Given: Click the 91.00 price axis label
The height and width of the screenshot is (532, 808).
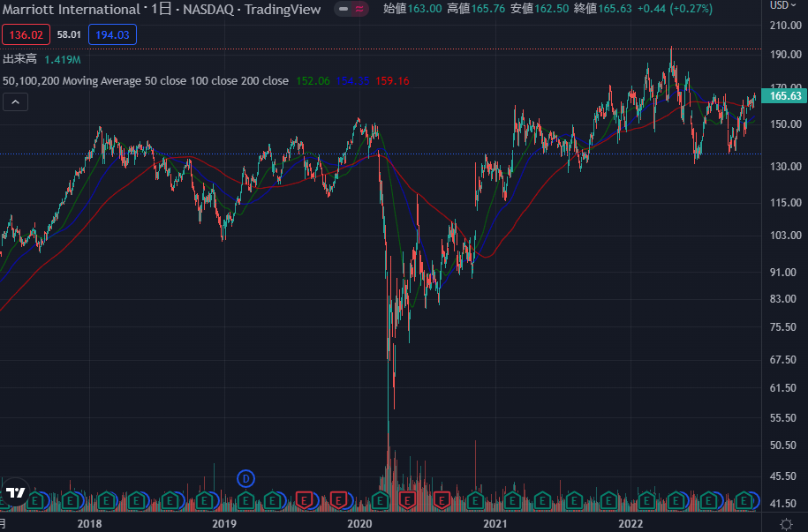Looking at the screenshot, I should point(783,273).
